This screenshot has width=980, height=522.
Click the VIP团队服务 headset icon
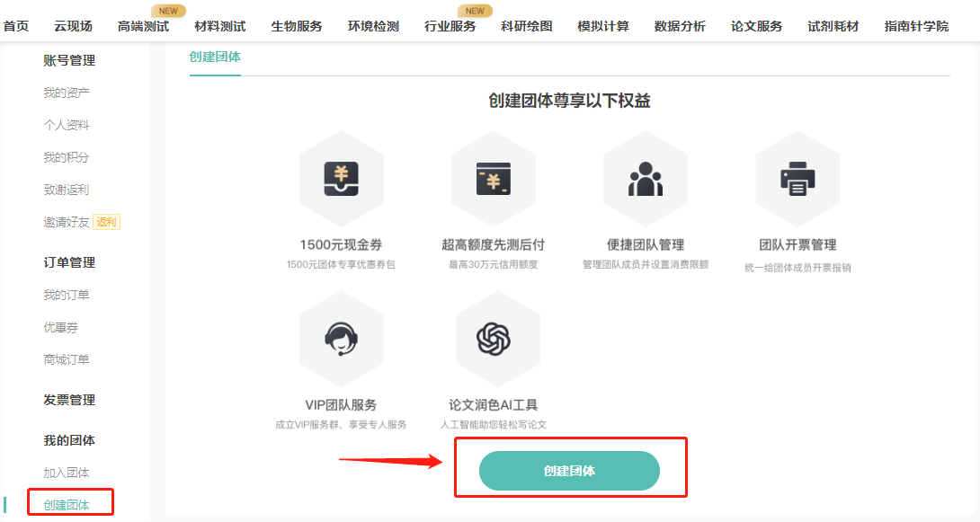click(x=340, y=339)
